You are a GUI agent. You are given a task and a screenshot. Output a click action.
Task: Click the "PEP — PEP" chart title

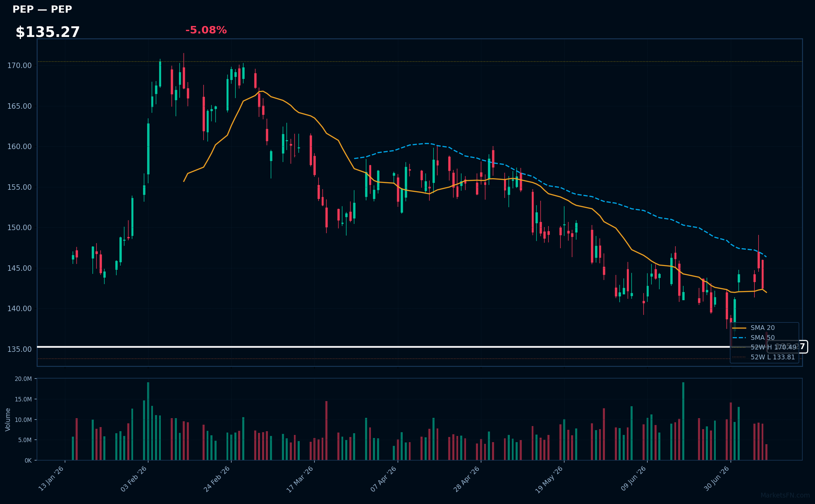click(x=42, y=9)
